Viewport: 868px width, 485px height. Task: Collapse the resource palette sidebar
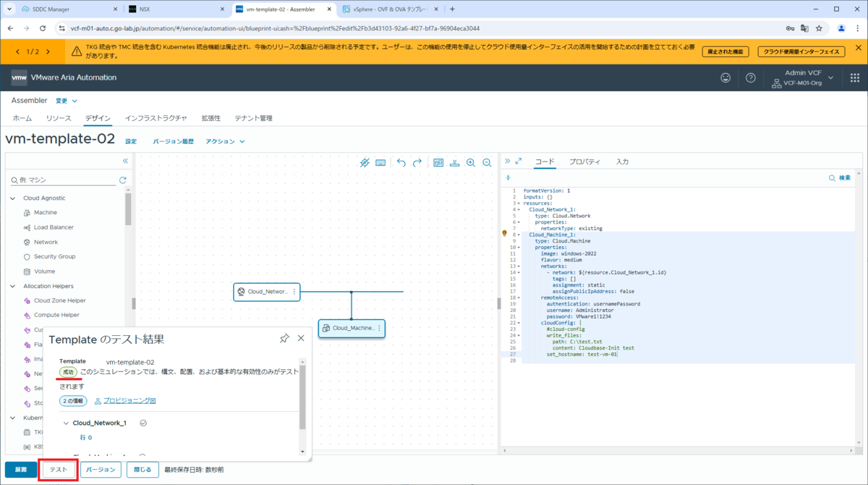pos(125,161)
